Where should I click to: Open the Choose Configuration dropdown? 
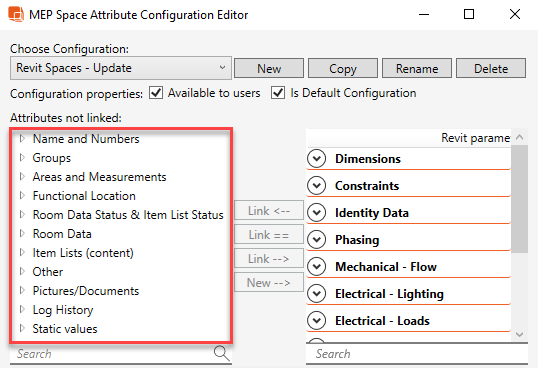click(121, 68)
